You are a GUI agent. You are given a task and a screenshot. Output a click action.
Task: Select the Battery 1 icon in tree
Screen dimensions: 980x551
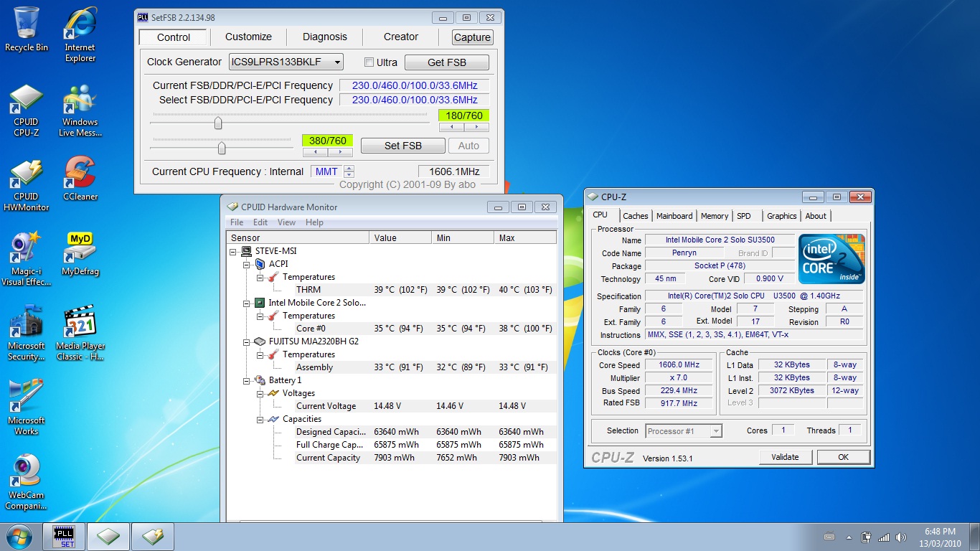260,380
